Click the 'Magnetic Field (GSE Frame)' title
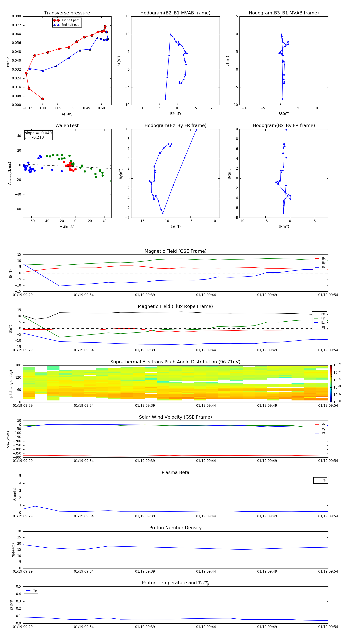The height and width of the screenshot is (644, 351). tap(175, 251)
